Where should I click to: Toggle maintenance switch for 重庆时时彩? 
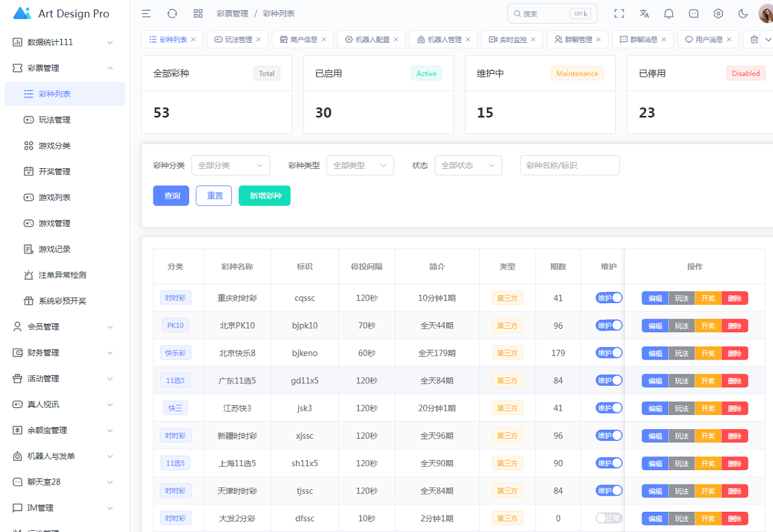609,298
